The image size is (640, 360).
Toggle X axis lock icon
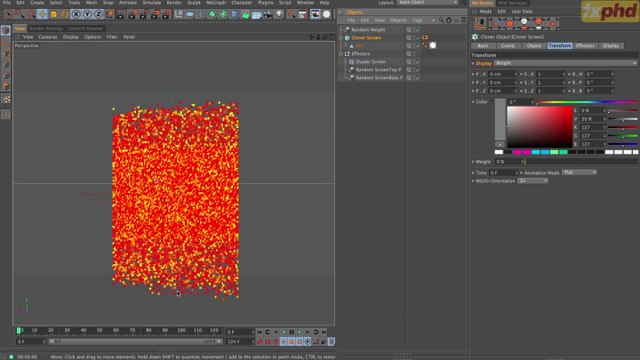[76, 14]
